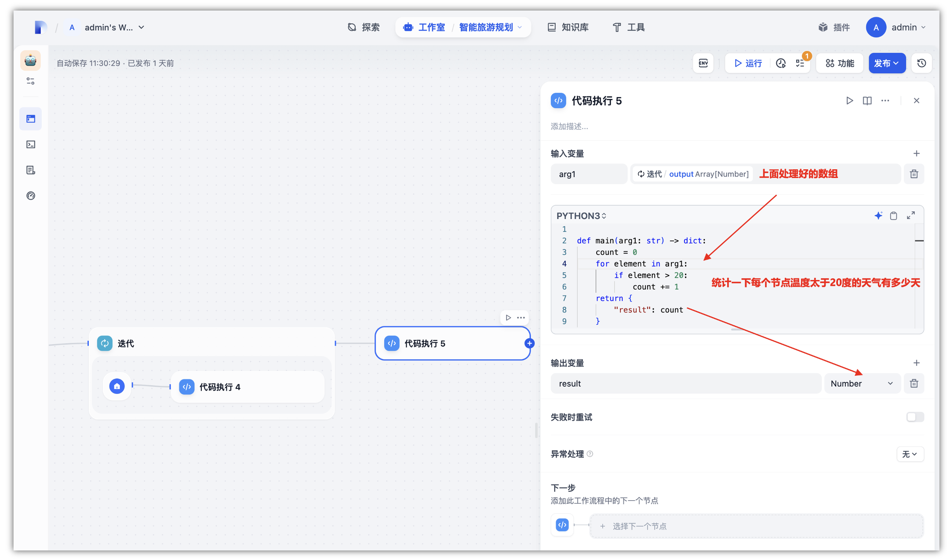Click the 运行 run button
This screenshot has width=947, height=560.
pos(748,63)
